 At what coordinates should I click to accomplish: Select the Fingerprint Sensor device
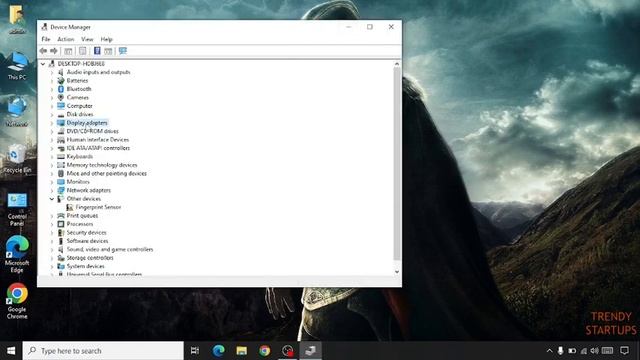98,207
